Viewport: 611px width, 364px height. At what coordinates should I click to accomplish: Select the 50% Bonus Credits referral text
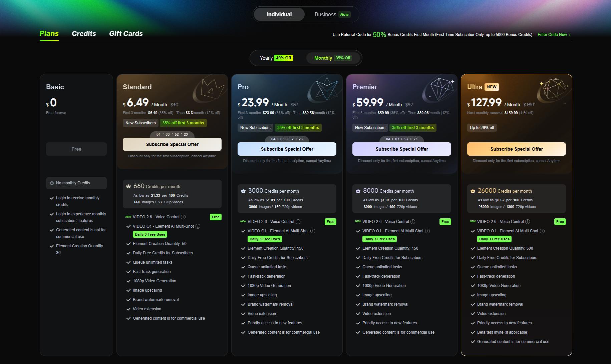(432, 35)
